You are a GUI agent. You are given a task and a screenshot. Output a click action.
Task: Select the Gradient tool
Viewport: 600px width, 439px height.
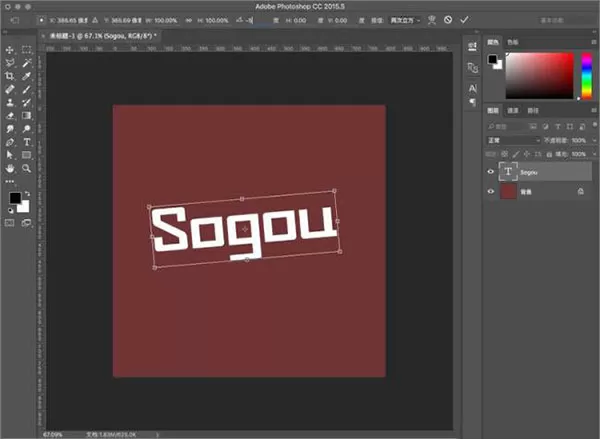(x=26, y=116)
